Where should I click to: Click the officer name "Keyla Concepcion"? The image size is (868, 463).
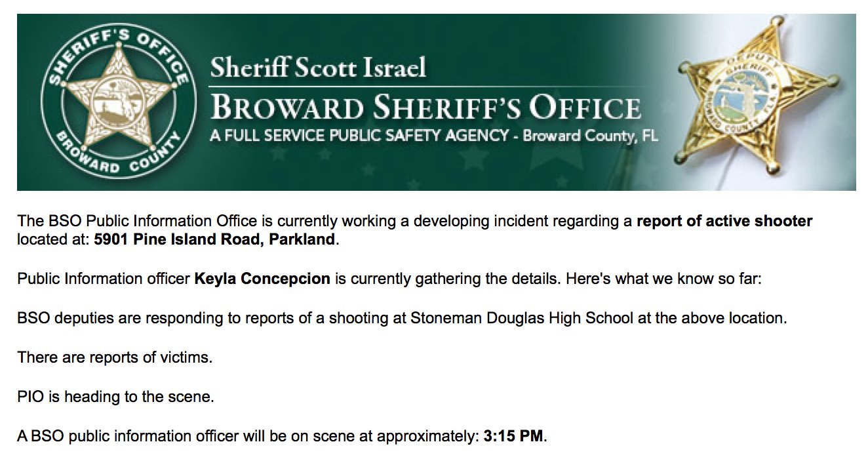[x=262, y=278]
